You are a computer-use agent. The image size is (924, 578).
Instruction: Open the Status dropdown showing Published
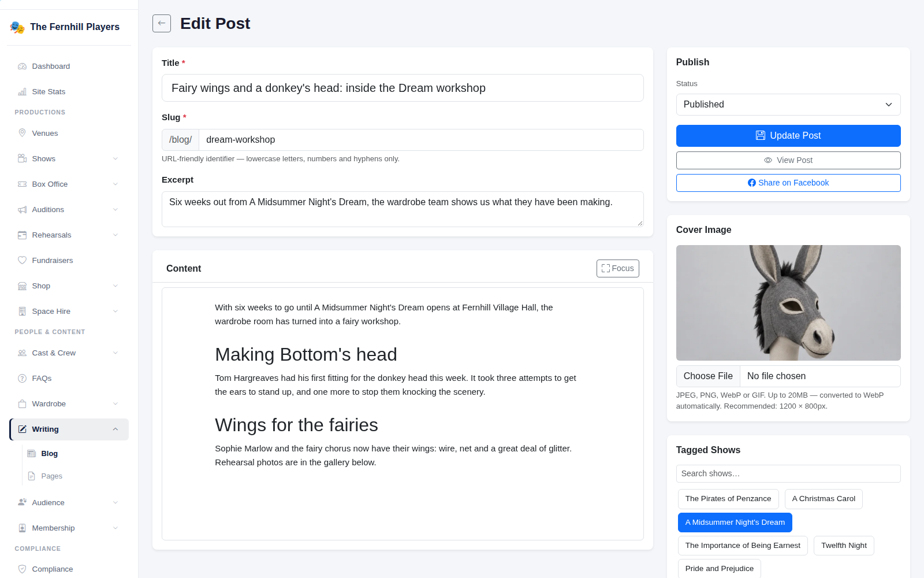tap(788, 105)
